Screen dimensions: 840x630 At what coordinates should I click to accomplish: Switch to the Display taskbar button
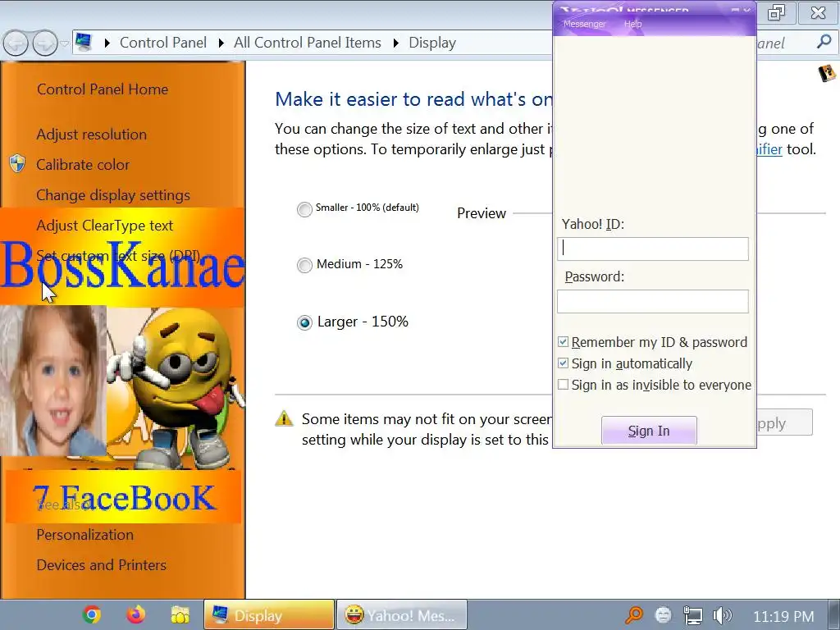pos(269,614)
